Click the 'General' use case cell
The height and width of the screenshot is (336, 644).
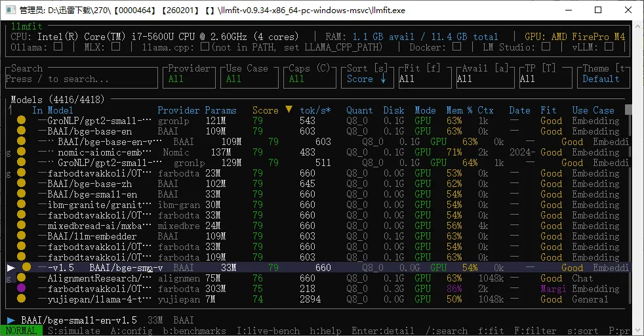click(x=590, y=299)
